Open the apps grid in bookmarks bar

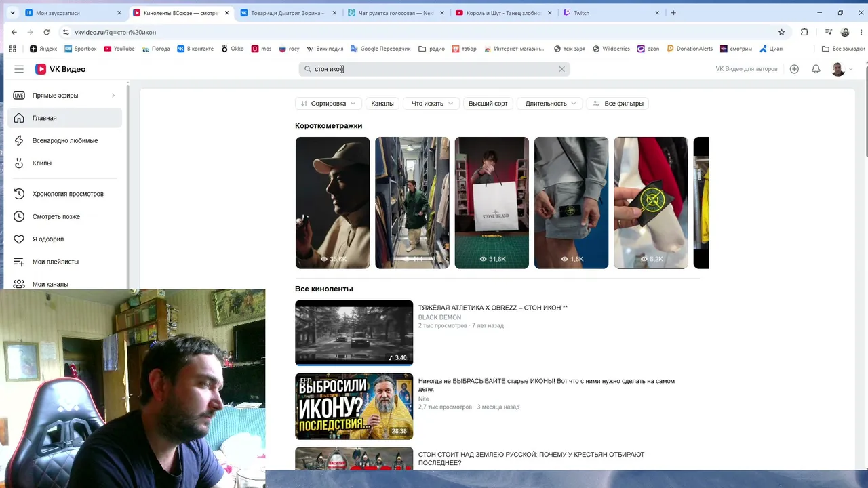[x=12, y=49]
